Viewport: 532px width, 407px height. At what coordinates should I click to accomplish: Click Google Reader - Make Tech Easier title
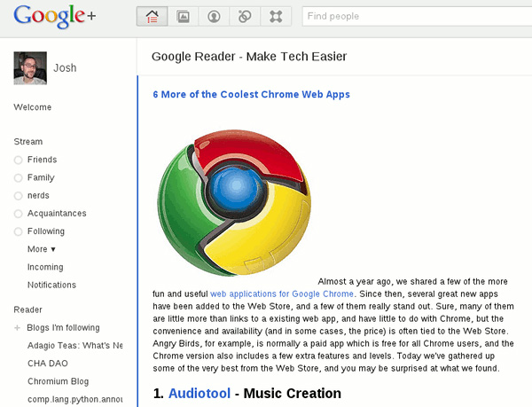coord(249,56)
